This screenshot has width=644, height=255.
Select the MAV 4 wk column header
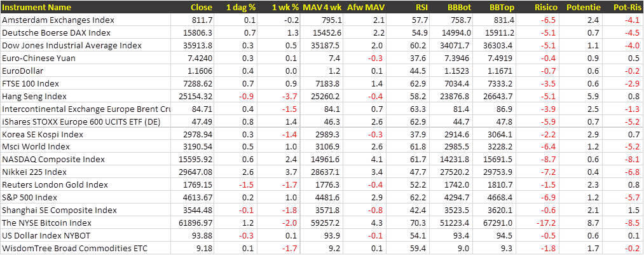[x=322, y=7]
